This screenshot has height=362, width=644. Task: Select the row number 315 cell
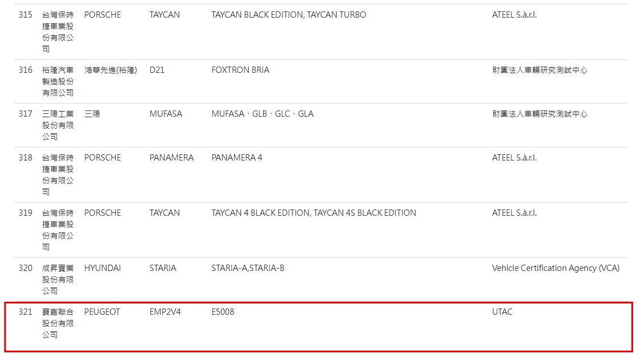click(x=26, y=15)
